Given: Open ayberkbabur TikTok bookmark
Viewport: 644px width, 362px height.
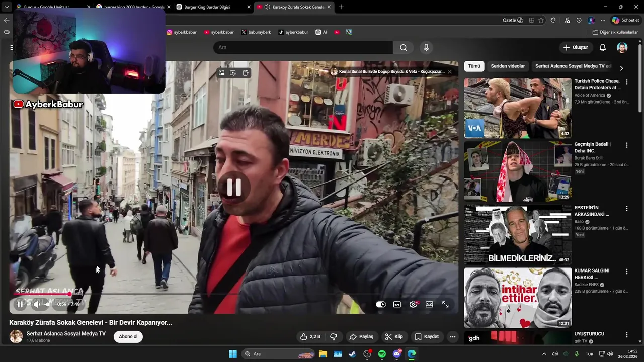Looking at the screenshot, I should point(294,32).
